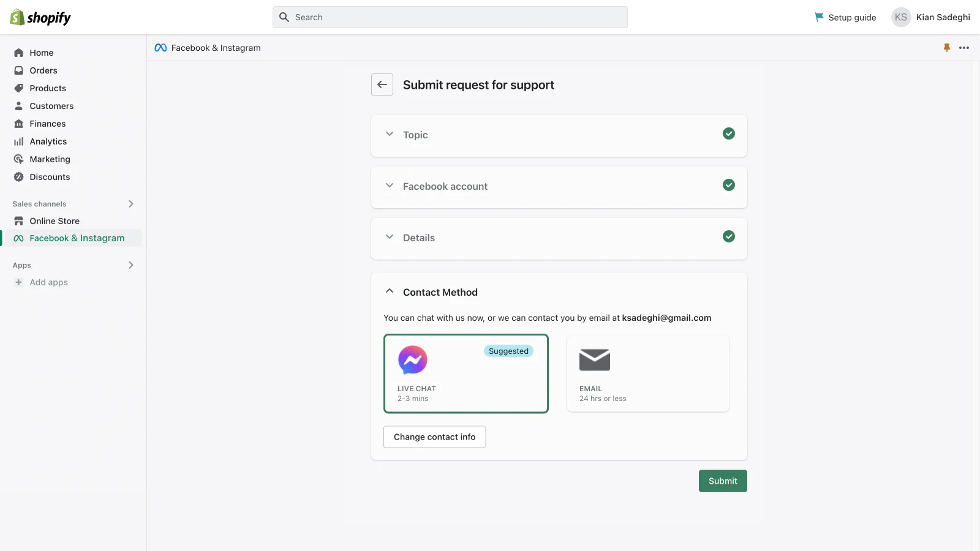This screenshot has height=551, width=980.
Task: Click Facebook & Instagram app header title
Action: (x=216, y=48)
